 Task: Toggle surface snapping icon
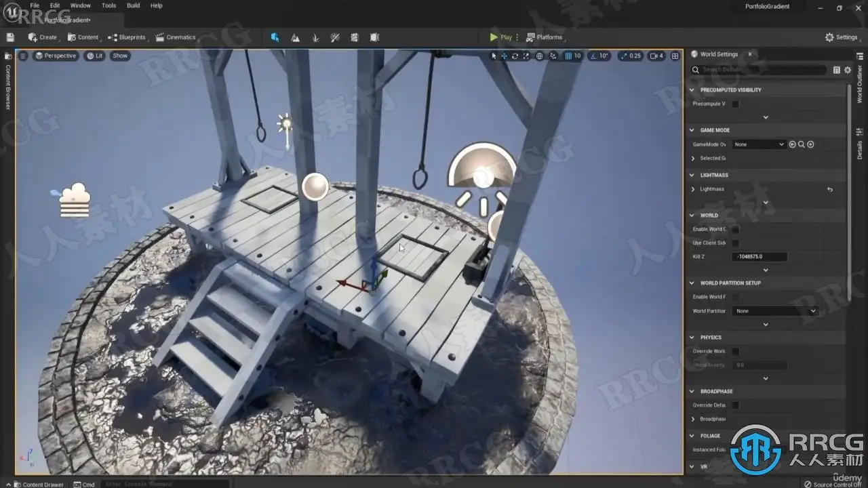click(554, 56)
